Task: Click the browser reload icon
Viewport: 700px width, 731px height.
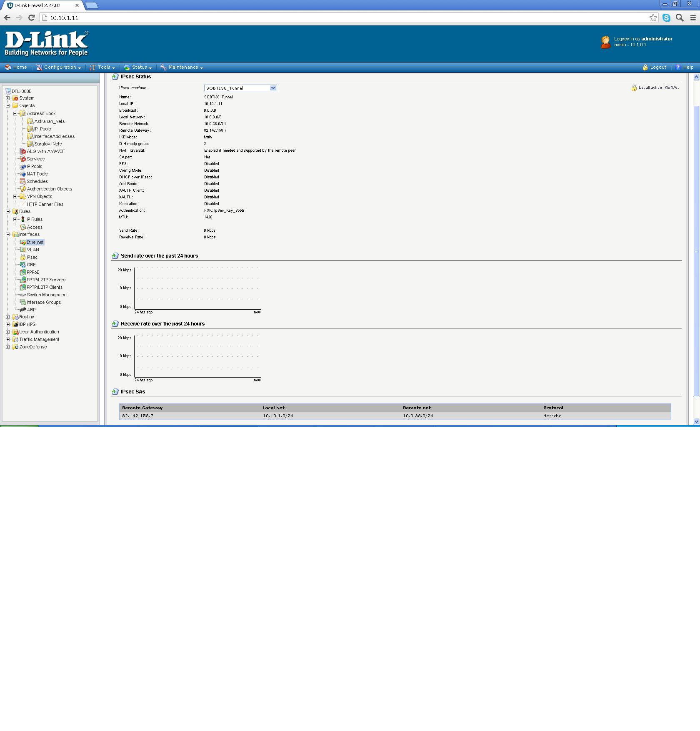Action: pyautogui.click(x=31, y=18)
